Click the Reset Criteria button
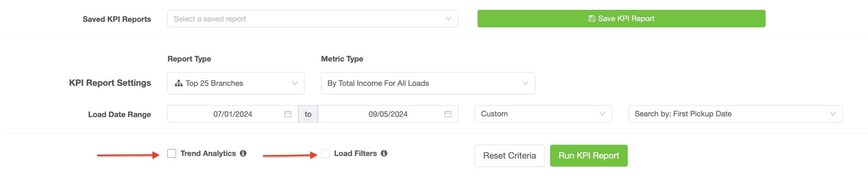The width and height of the screenshot is (868, 176). point(509,156)
